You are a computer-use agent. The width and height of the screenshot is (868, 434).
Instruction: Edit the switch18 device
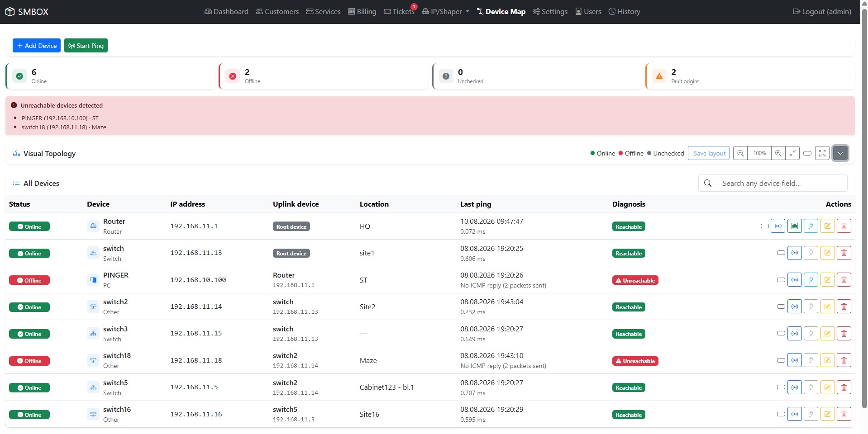click(827, 360)
